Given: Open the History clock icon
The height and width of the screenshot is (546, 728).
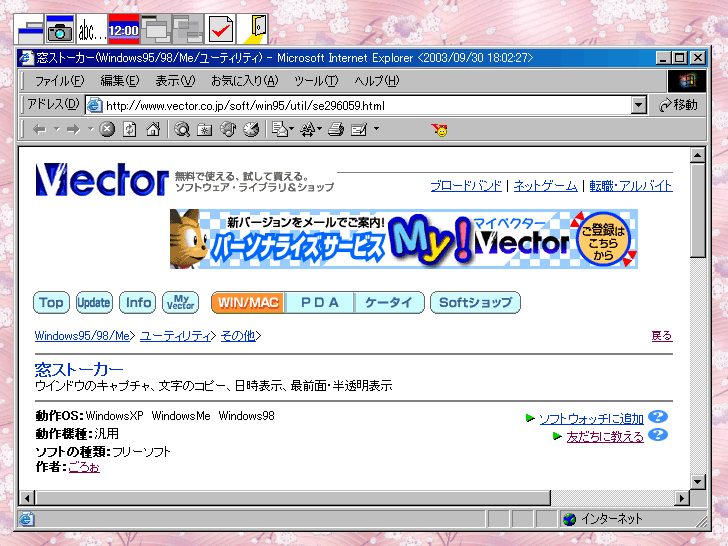Looking at the screenshot, I should [x=251, y=129].
